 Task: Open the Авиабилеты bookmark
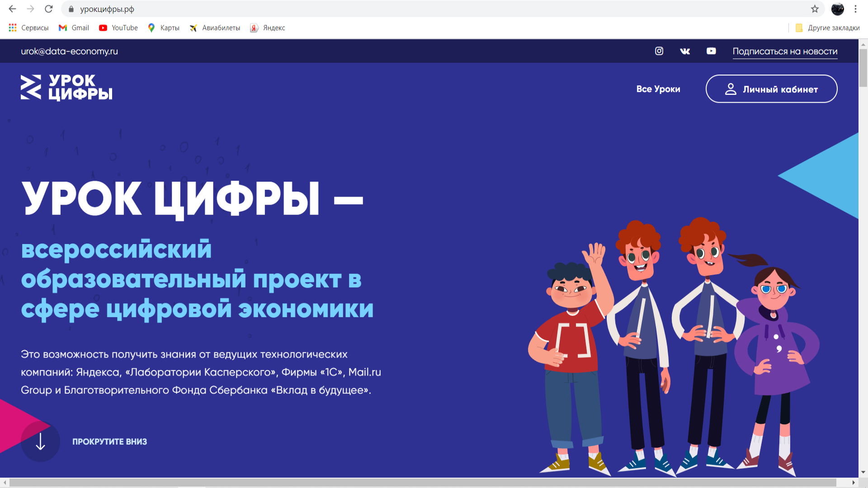point(215,28)
